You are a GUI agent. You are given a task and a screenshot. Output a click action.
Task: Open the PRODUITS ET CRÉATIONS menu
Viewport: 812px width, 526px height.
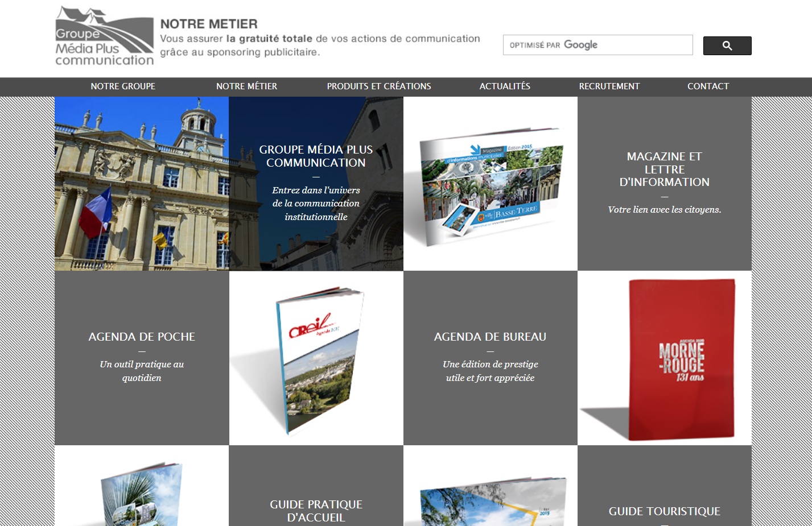tap(379, 86)
